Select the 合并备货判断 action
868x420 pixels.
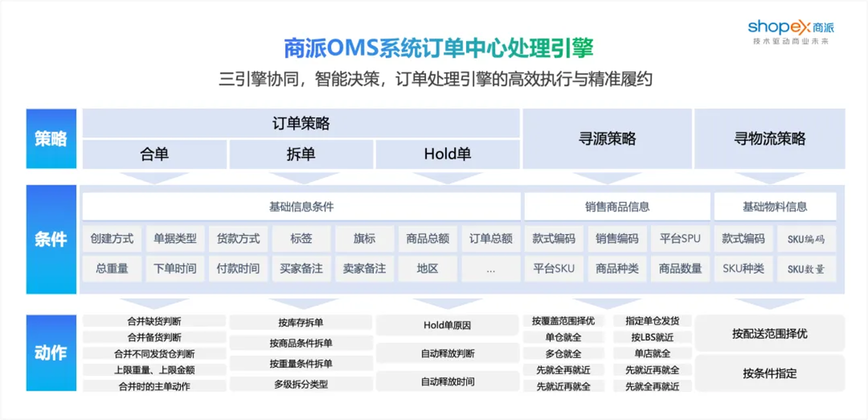(155, 337)
